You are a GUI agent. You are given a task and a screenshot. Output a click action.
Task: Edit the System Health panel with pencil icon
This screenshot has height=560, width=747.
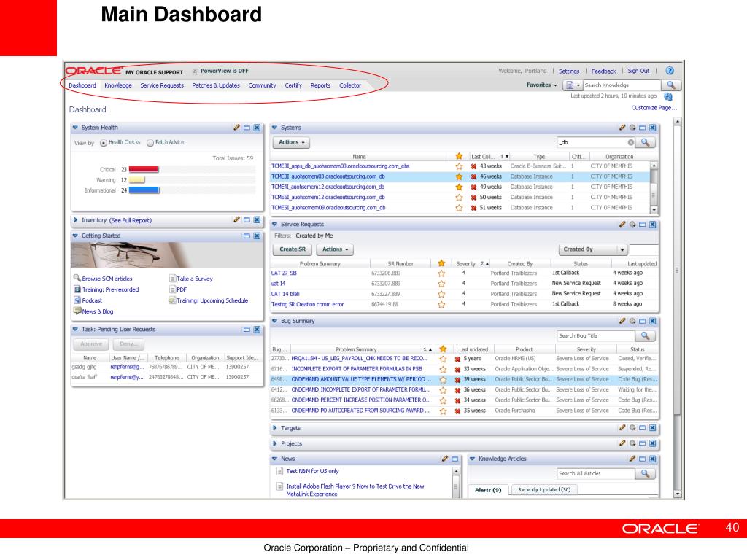237,128
